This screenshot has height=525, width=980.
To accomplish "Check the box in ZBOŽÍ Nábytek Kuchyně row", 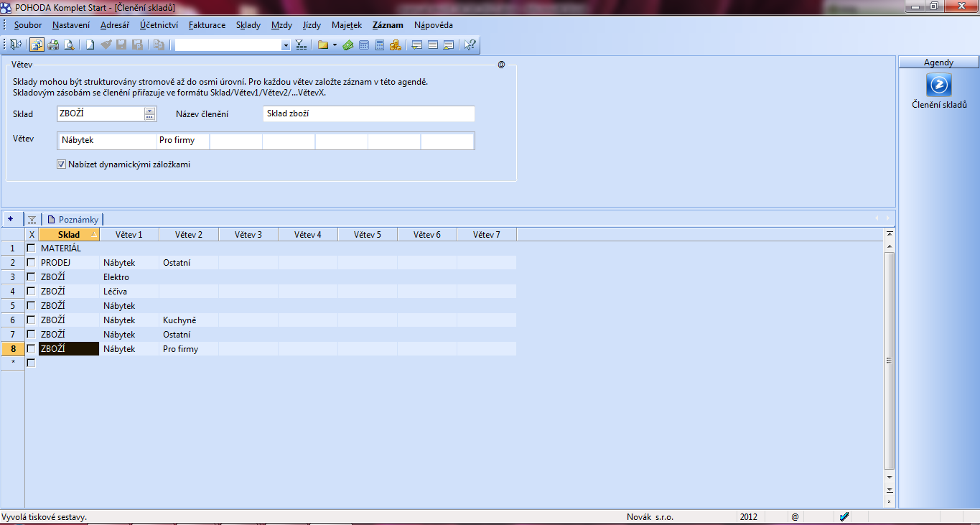I will (31, 320).
